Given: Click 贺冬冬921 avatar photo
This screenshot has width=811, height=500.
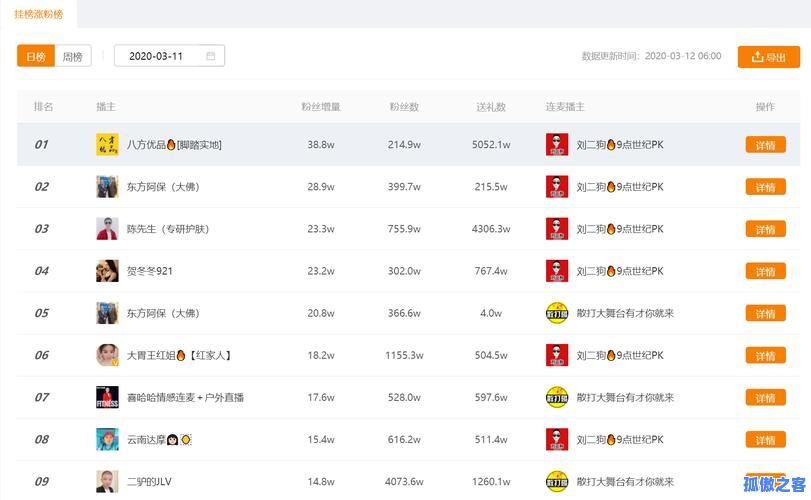Looking at the screenshot, I should click(x=107, y=271).
